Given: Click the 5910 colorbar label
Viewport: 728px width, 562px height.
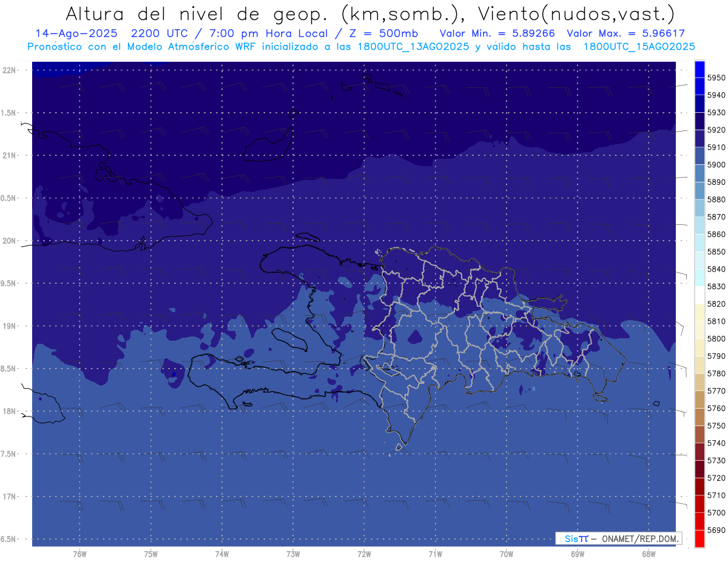Looking at the screenshot, I should click(716, 147).
